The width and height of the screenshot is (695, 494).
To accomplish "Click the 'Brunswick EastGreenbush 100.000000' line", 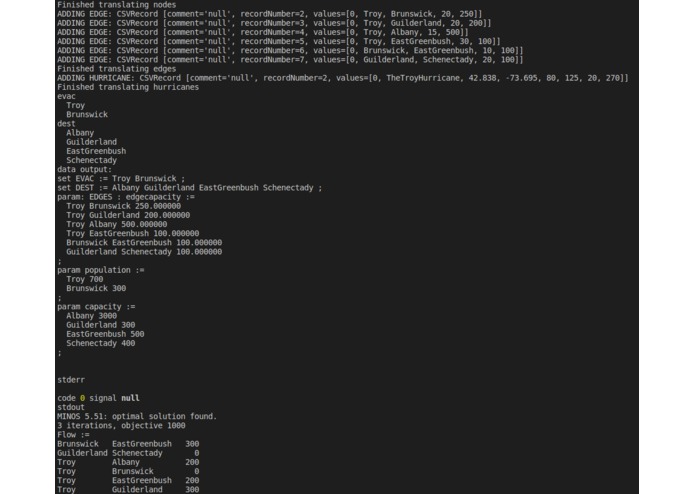I will 144,243.
